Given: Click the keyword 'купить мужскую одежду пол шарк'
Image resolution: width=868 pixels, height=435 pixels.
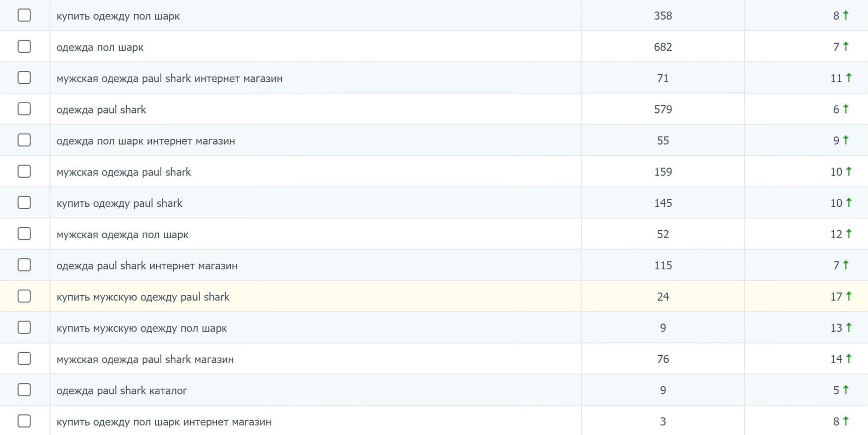Looking at the screenshot, I should pyautogui.click(x=141, y=328).
